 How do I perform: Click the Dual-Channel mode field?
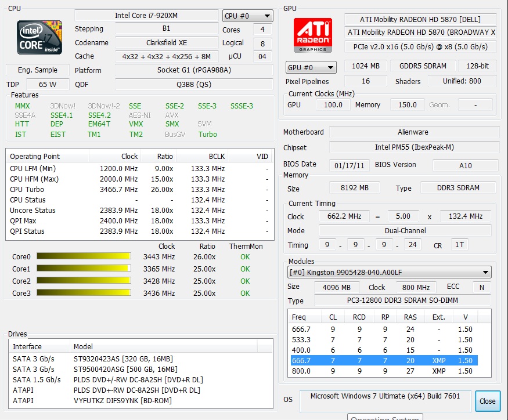pos(405,230)
